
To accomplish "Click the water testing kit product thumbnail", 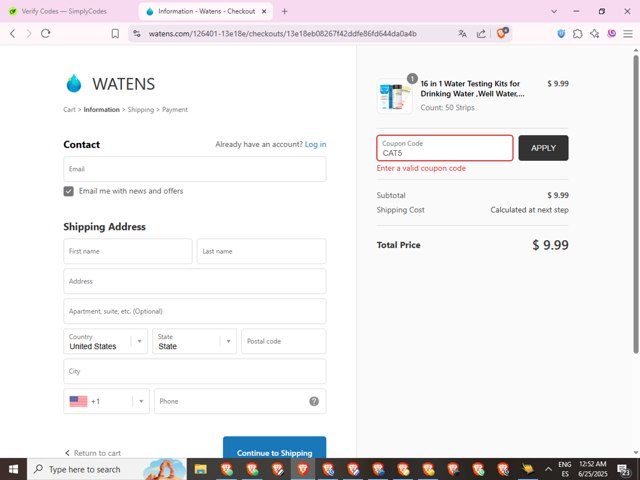I will [395, 97].
